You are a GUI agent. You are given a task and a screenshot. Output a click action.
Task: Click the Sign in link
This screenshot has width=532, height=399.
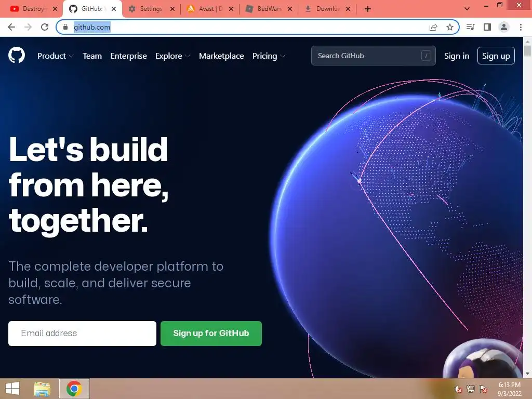[457, 56]
